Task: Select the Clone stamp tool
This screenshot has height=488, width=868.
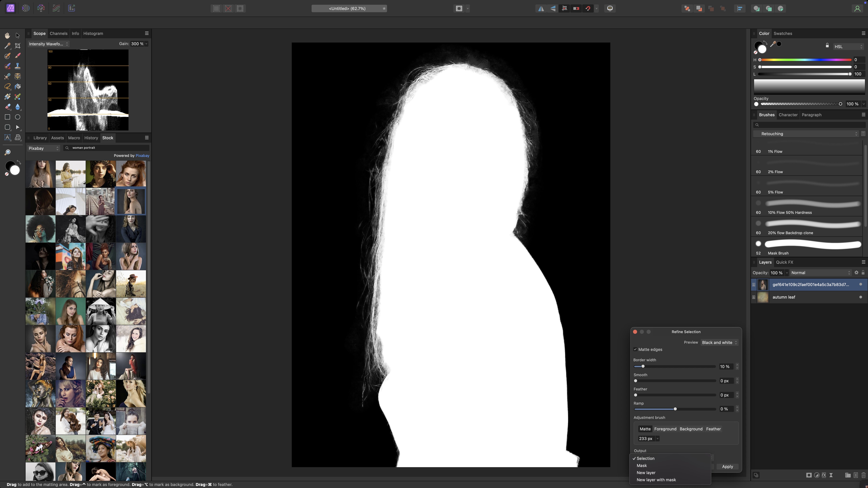Action: click(18, 66)
